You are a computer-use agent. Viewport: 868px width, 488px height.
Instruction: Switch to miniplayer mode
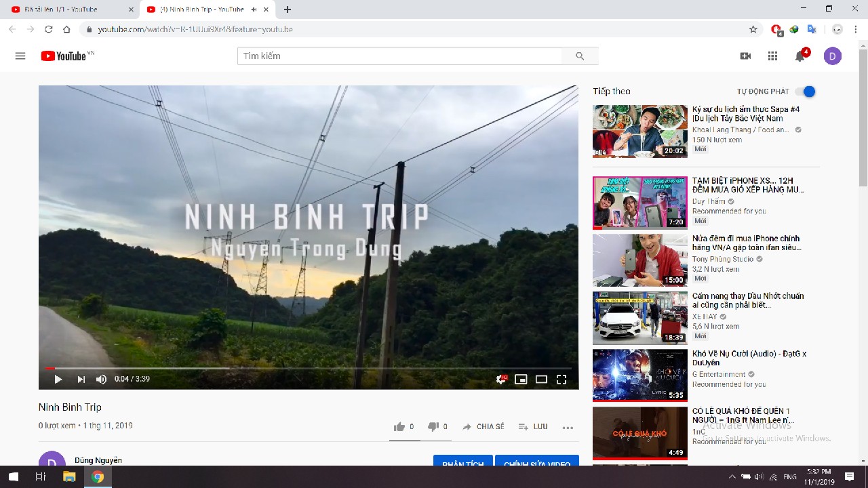521,380
